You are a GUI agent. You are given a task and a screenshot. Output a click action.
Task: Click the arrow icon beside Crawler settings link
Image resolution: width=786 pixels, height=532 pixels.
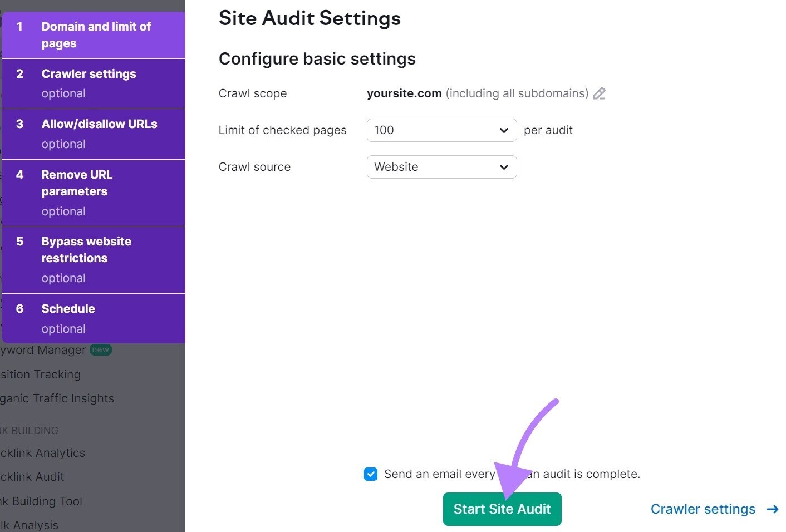tap(773, 509)
